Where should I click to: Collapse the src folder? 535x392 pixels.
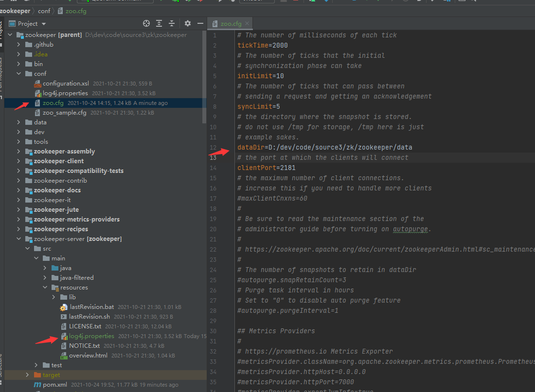[27, 249]
